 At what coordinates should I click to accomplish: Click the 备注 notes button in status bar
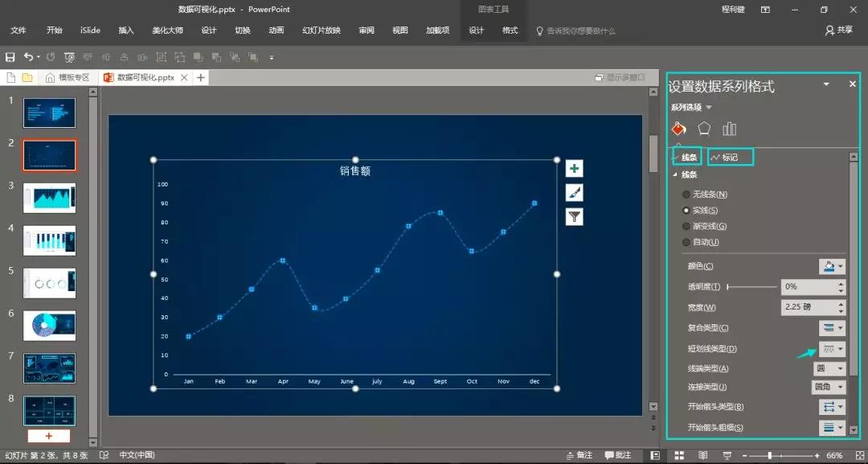tap(579, 455)
